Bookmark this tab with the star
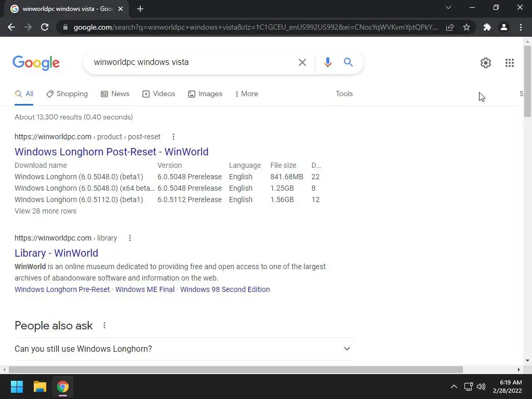The width and height of the screenshot is (532, 399). tap(467, 27)
